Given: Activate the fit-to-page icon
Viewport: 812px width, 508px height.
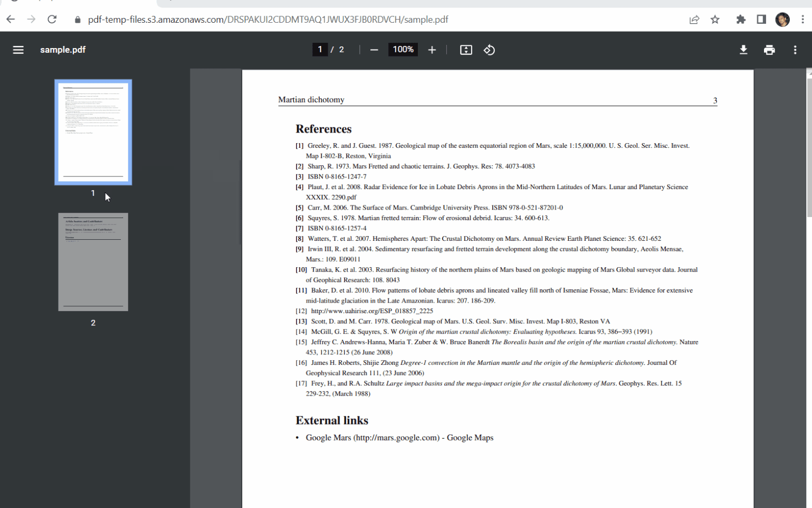Looking at the screenshot, I should [465, 49].
